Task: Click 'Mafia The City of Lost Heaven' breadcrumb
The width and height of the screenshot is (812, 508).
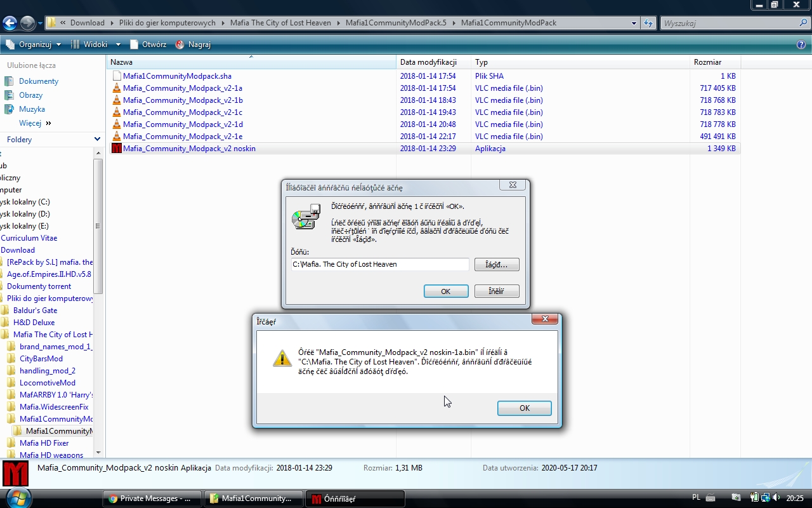Action: (280, 23)
